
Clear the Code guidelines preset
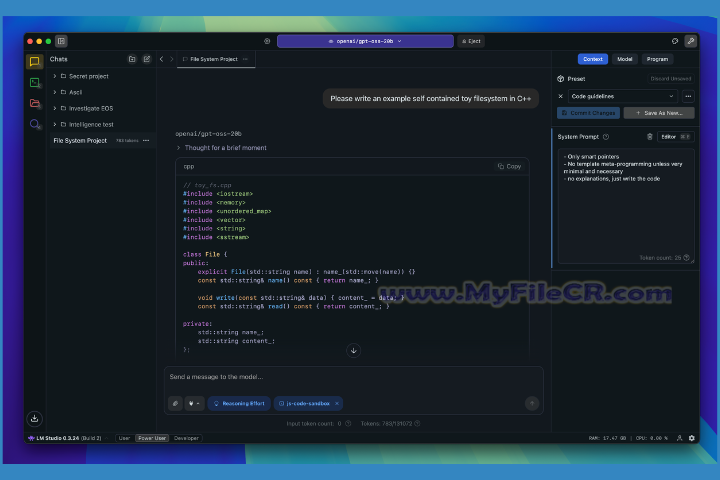pyautogui.click(x=560, y=96)
